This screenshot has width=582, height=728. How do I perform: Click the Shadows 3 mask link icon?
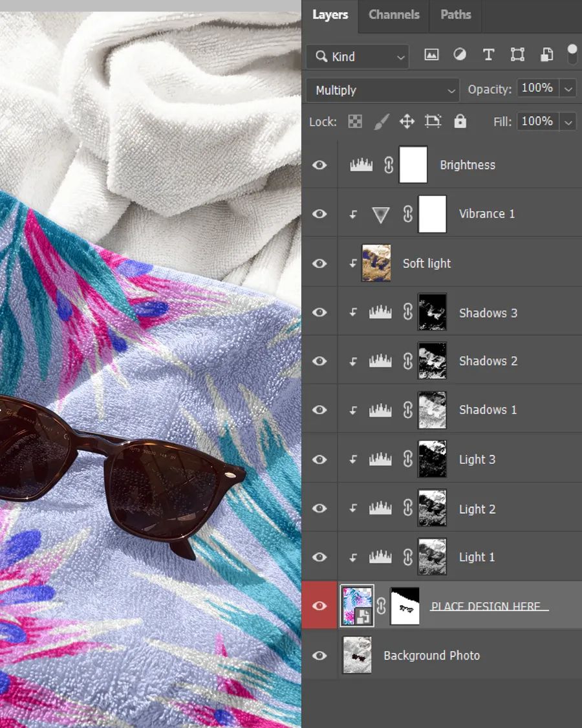pos(407,312)
